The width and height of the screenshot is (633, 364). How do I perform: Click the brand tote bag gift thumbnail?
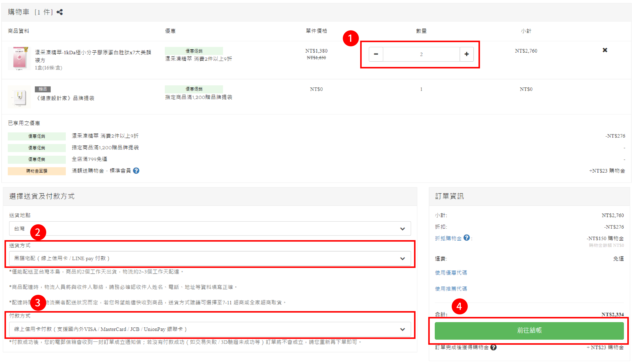(19, 97)
